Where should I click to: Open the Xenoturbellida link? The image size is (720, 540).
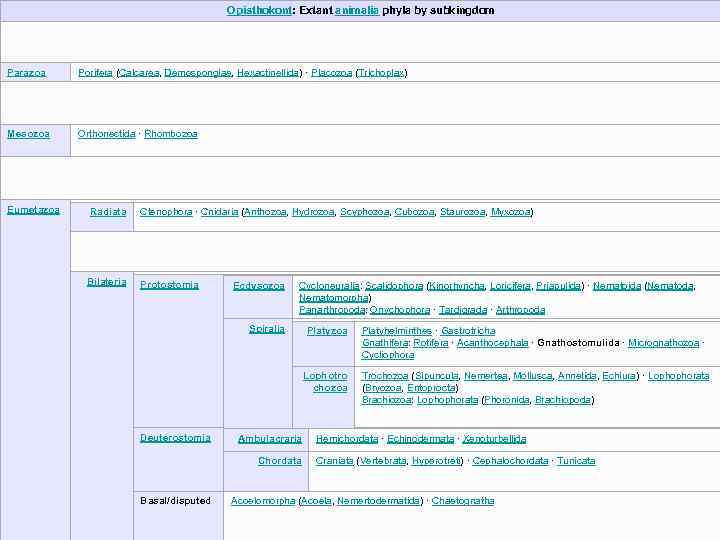494,439
